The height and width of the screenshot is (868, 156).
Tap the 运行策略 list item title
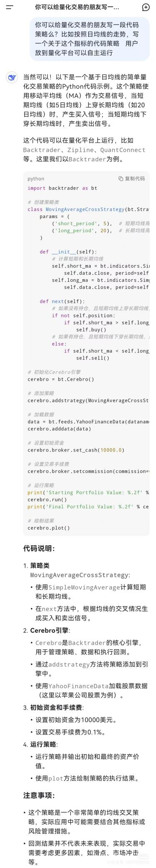(x=44, y=744)
